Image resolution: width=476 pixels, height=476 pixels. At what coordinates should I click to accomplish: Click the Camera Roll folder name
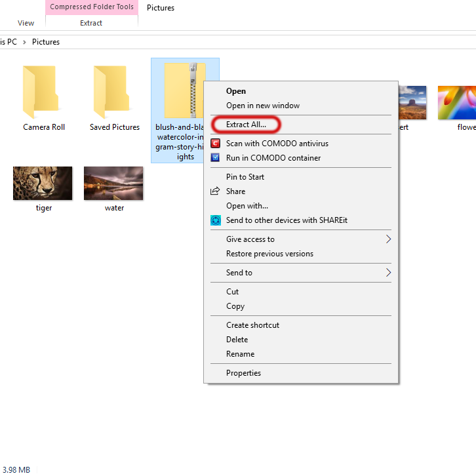(44, 127)
